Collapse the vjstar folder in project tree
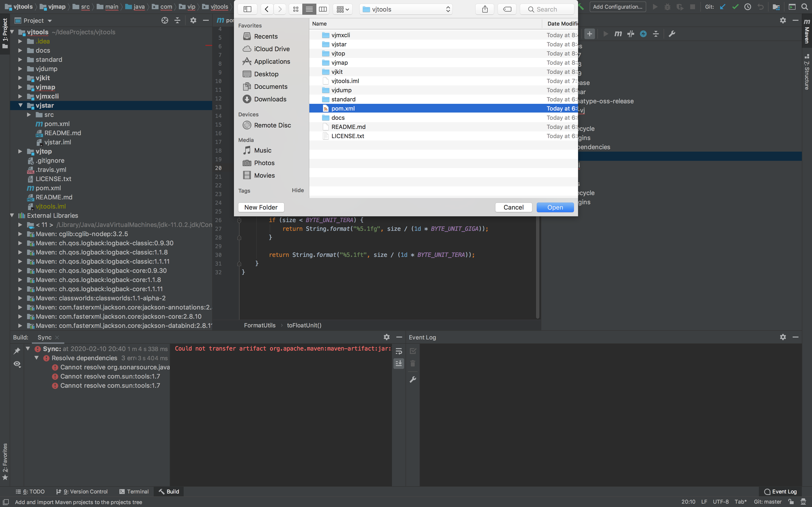This screenshot has height=507, width=812. coord(20,105)
